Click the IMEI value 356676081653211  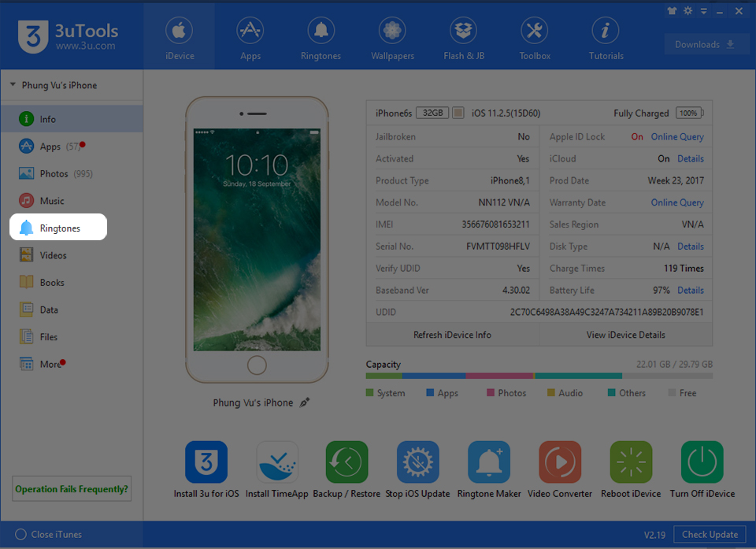point(495,224)
